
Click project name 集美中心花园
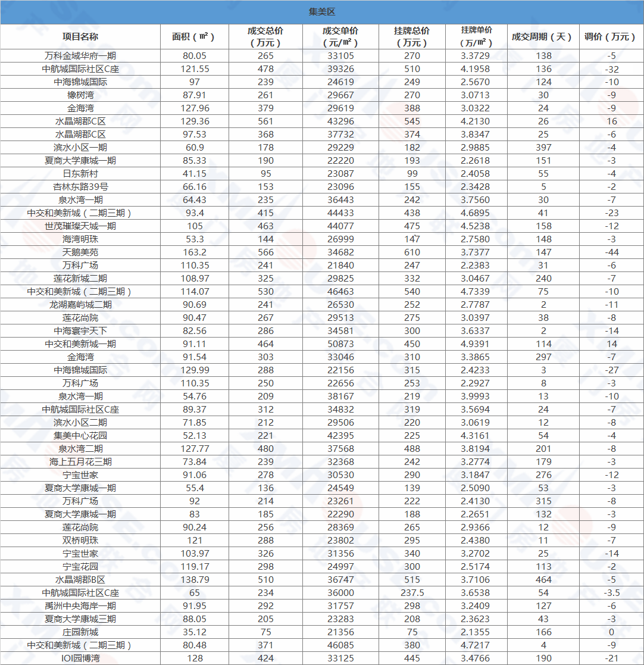80,436
